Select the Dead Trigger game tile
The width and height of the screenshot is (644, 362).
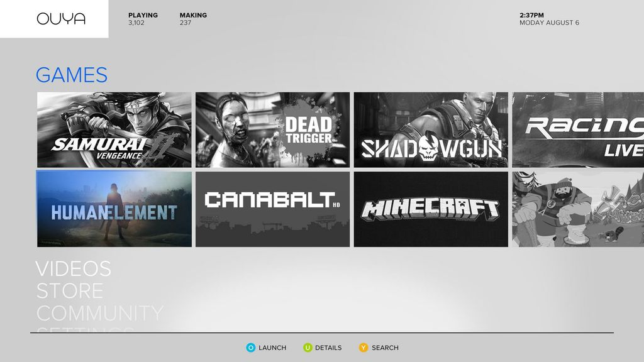pyautogui.click(x=272, y=130)
